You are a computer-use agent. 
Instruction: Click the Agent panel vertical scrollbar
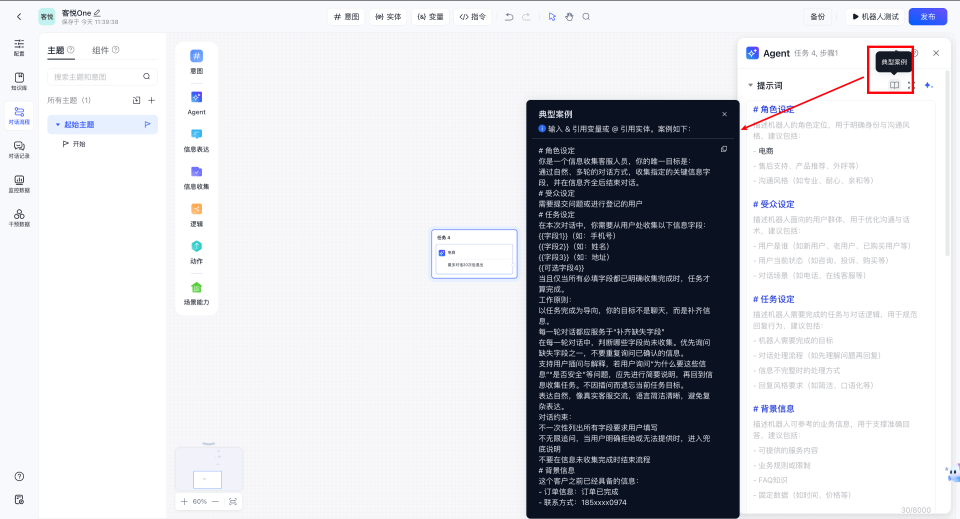tap(948, 162)
